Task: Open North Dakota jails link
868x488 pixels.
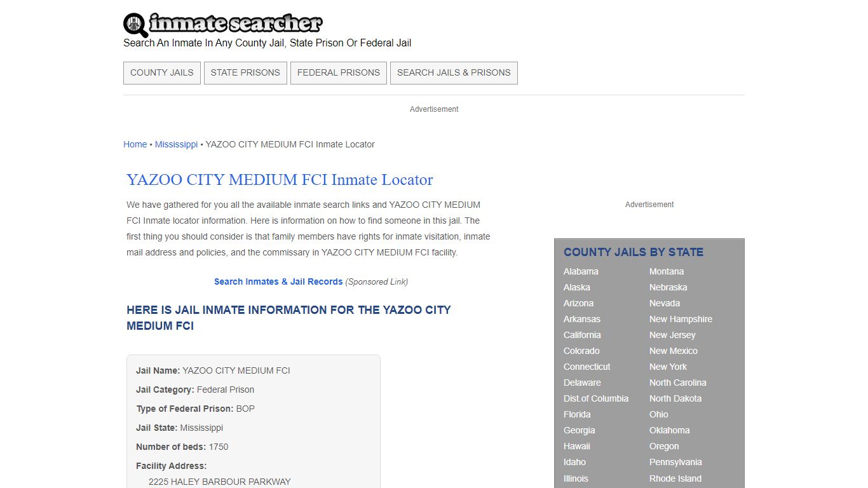Action: click(675, 398)
